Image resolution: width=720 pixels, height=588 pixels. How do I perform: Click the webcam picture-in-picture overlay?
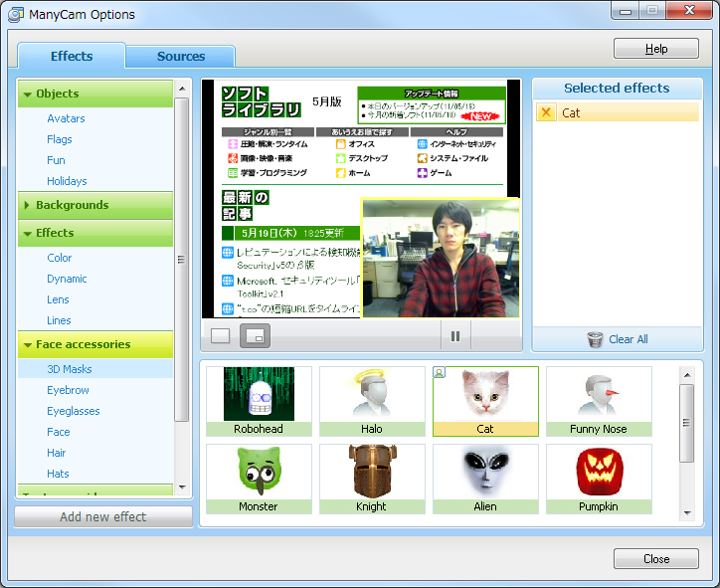[x=441, y=258]
